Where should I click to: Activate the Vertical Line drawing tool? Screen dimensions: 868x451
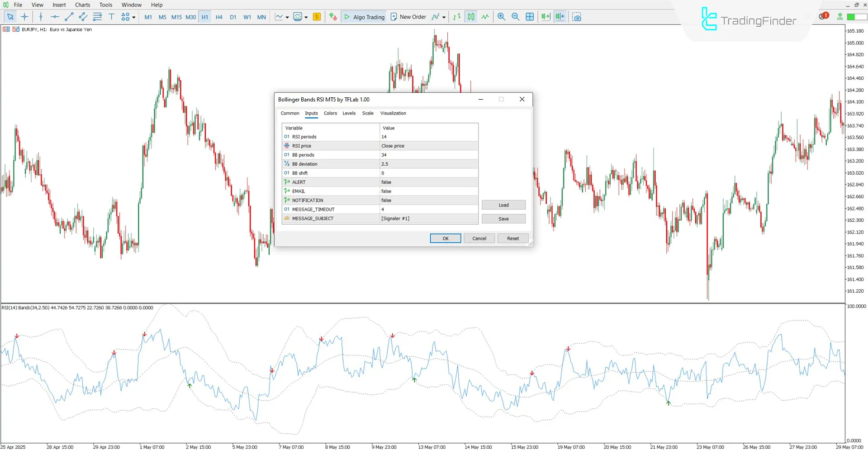click(x=41, y=17)
